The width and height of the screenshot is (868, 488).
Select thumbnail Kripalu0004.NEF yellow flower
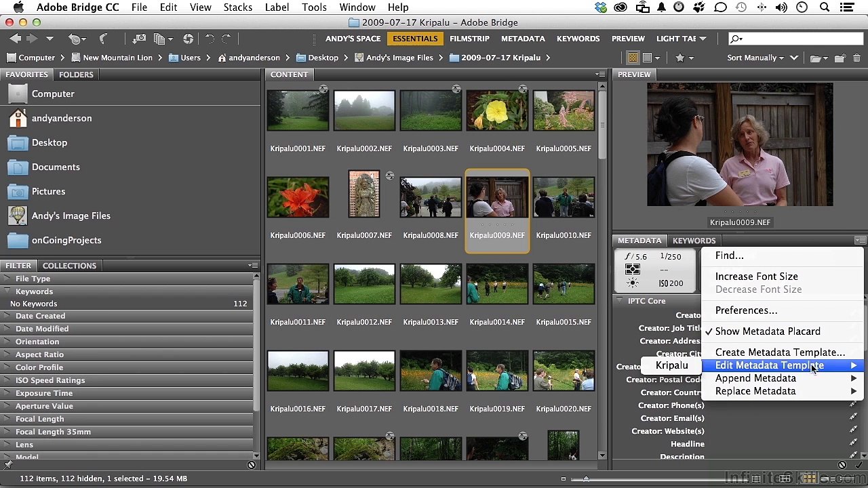point(497,110)
